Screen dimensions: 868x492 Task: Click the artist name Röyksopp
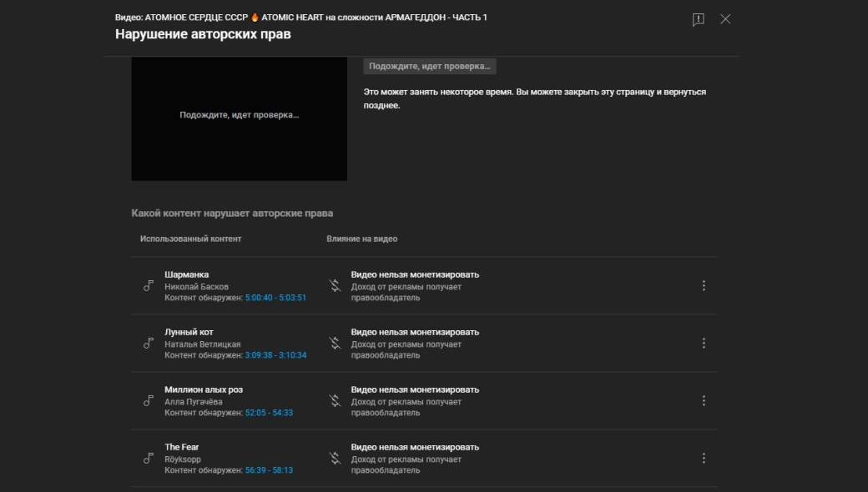click(x=183, y=459)
